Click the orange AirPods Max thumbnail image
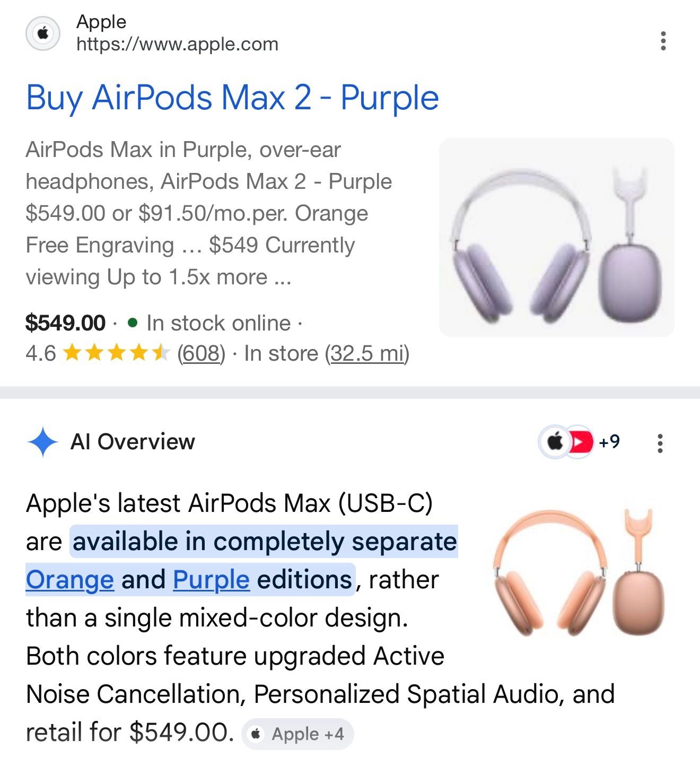Screen dimensions: 700x766 578,572
